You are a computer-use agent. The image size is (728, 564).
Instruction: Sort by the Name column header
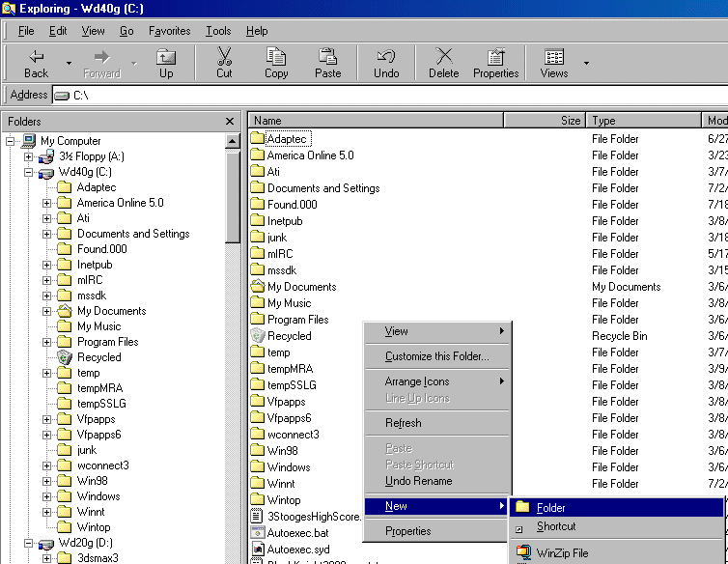377,121
